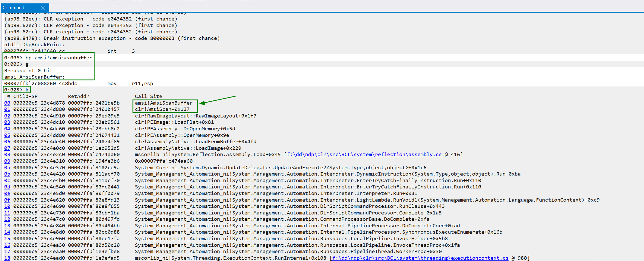The image size is (644, 261).
Task: Open stack frame 18 link
Action: click(x=7, y=258)
